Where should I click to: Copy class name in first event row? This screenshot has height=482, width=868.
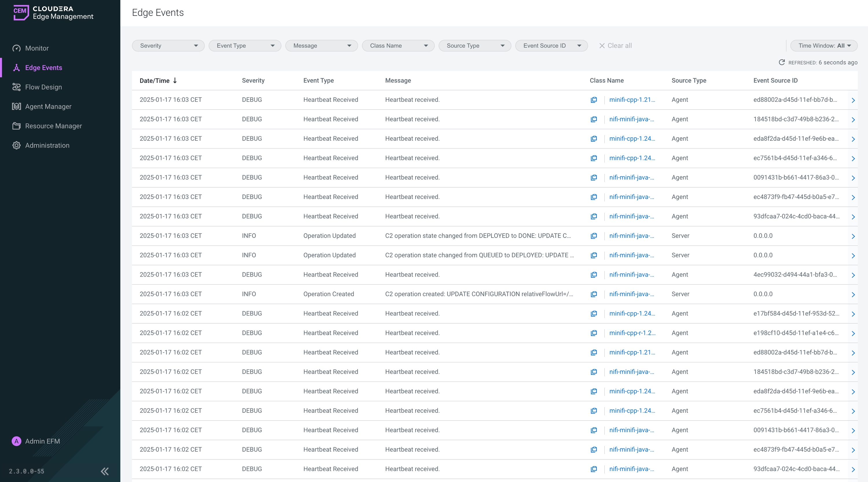tap(594, 100)
